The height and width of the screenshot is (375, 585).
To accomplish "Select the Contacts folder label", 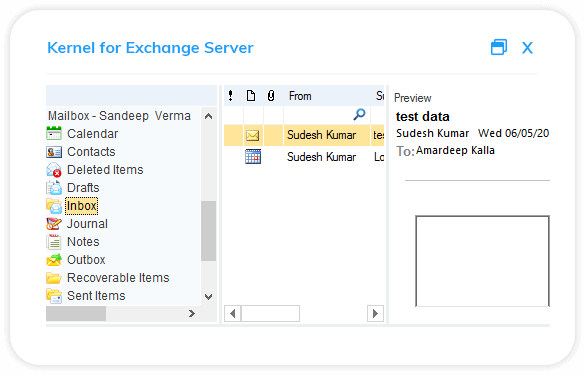I will click(x=91, y=152).
